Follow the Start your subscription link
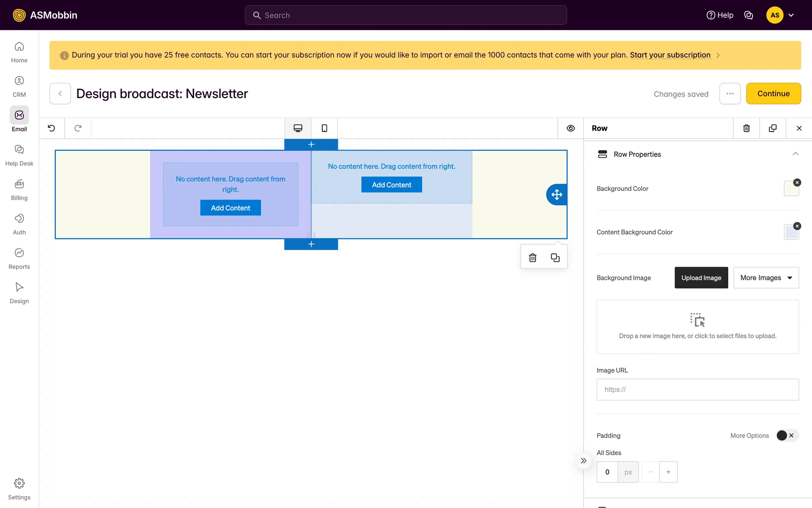Viewport: 812px width, 508px height. coord(670,55)
